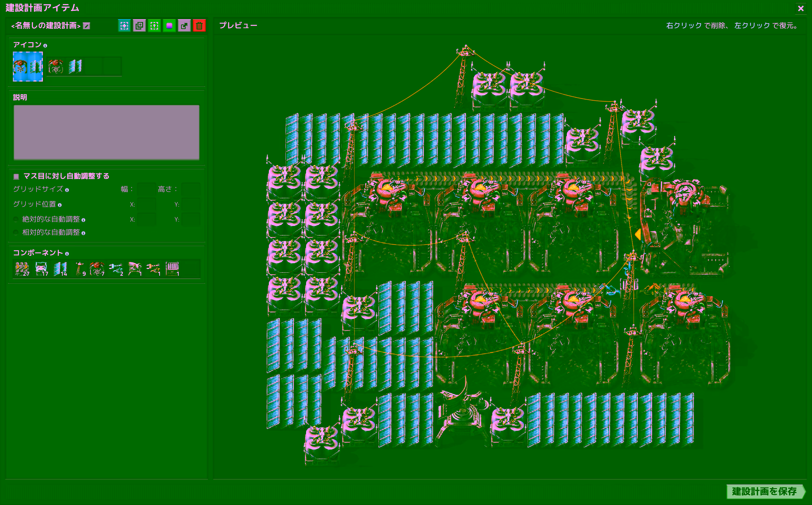Select the red machine component showing 7
The image size is (812, 505).
(x=97, y=269)
